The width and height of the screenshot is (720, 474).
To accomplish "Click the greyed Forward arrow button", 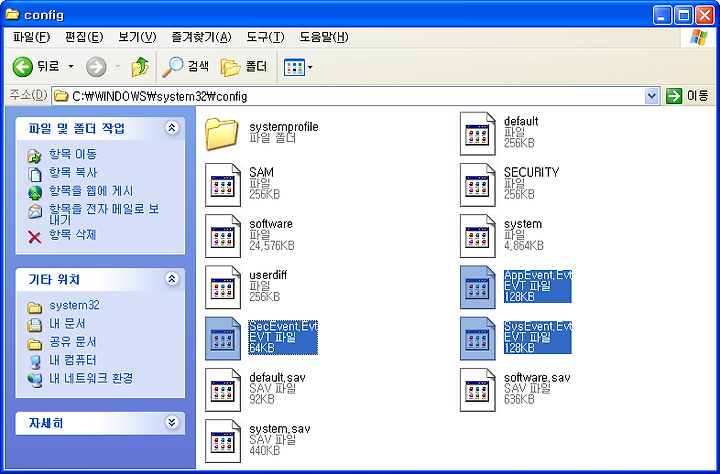I will click(x=96, y=67).
